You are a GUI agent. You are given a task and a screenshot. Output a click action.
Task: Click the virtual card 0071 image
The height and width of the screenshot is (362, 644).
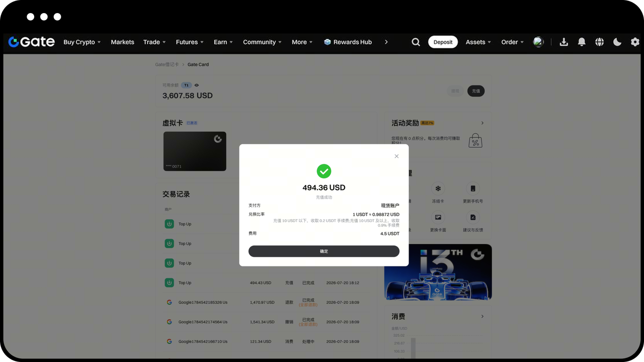tap(195, 151)
